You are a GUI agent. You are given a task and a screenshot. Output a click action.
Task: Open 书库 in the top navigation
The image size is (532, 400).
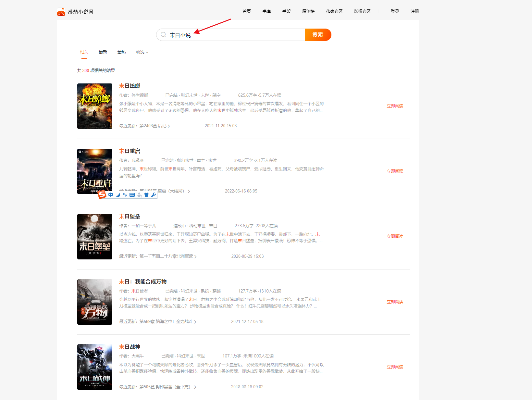(x=266, y=11)
